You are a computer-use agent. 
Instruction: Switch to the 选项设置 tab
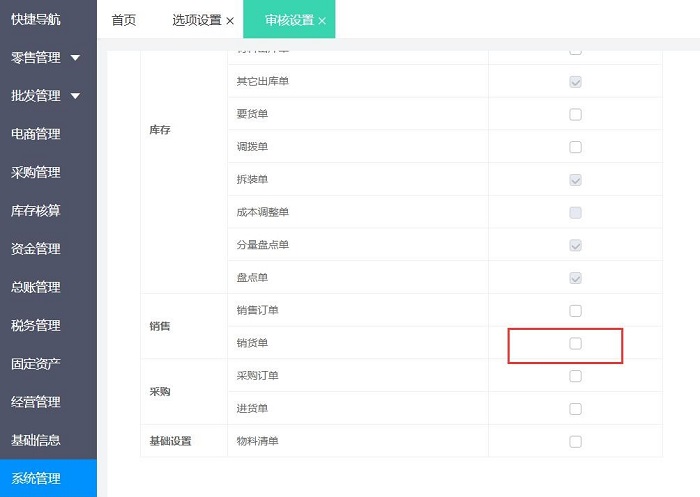pos(196,20)
